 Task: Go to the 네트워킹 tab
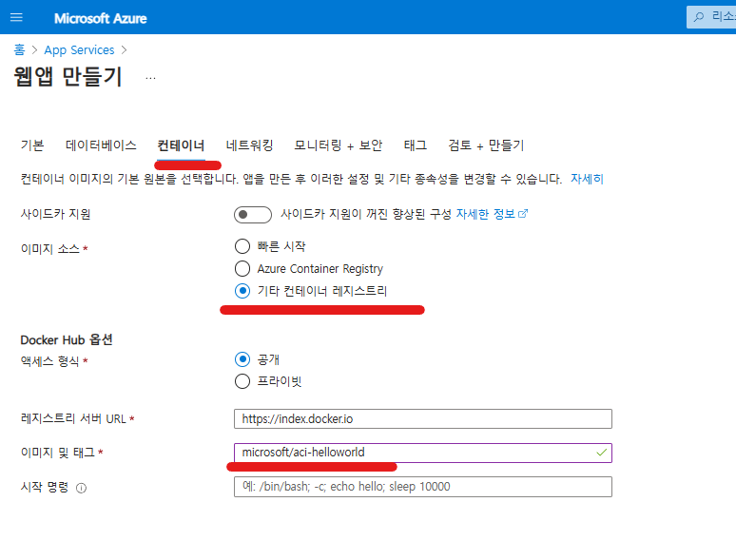click(x=249, y=145)
